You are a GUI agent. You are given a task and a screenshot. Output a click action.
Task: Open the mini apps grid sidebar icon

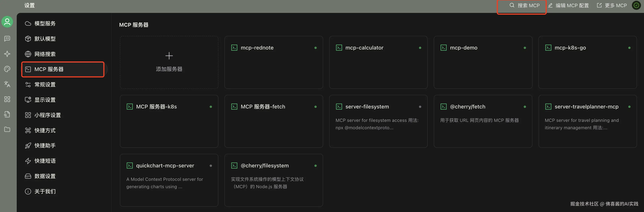pos(7,99)
